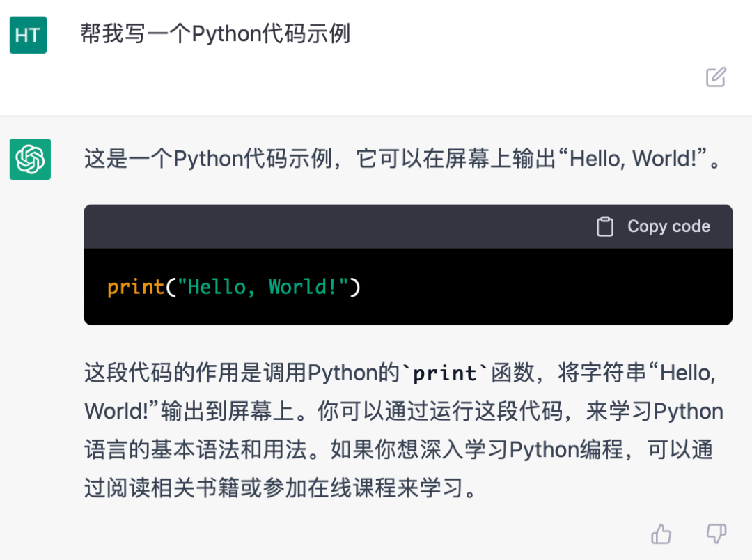Like the response with thumbs up
Viewport: 752px width, 560px height.
[x=661, y=534]
